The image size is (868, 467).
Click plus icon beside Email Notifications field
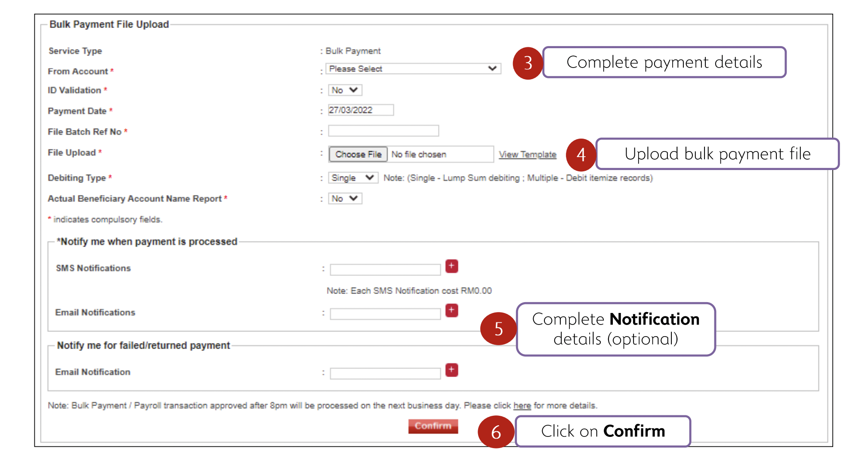(x=451, y=310)
